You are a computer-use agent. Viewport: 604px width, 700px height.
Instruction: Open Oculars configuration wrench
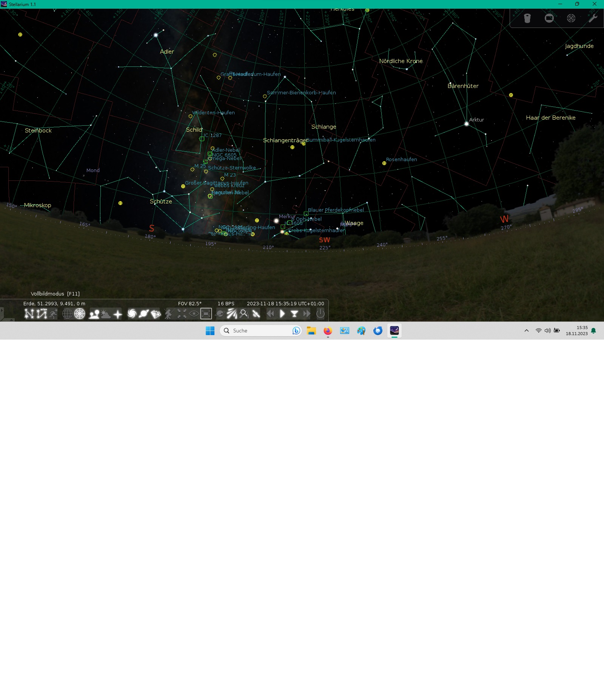coord(593,18)
